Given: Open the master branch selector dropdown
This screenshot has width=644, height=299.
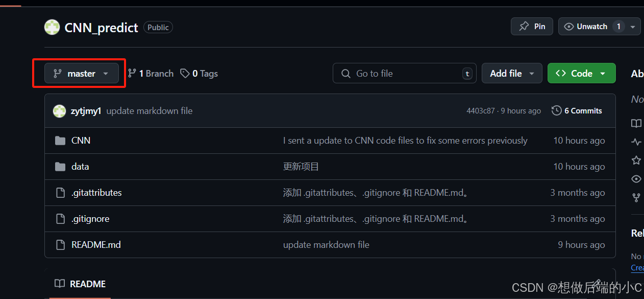Looking at the screenshot, I should tap(82, 74).
